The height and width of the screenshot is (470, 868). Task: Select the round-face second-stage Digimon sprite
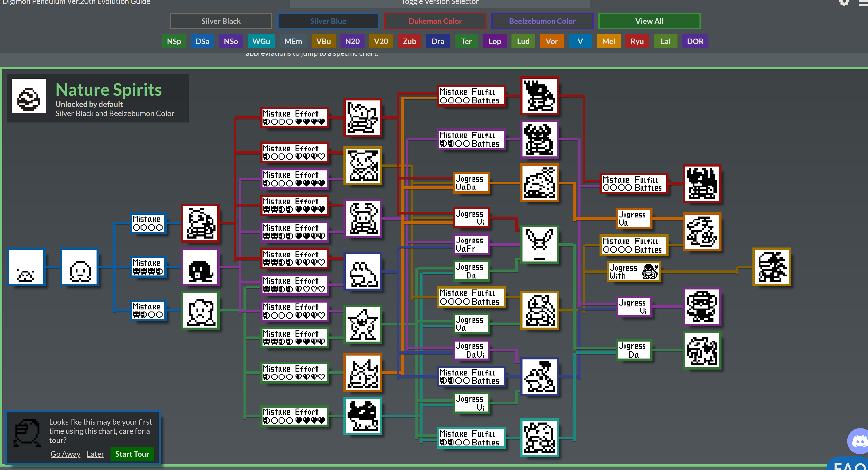80,267
